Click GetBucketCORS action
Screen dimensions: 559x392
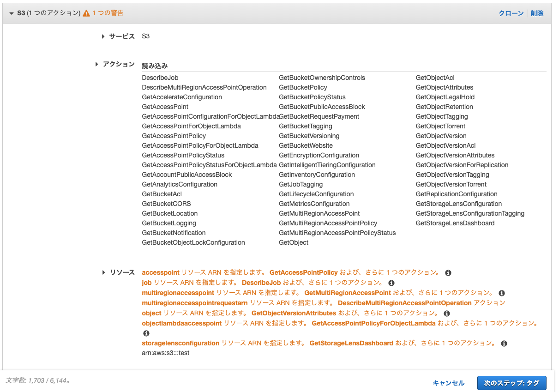coord(166,204)
